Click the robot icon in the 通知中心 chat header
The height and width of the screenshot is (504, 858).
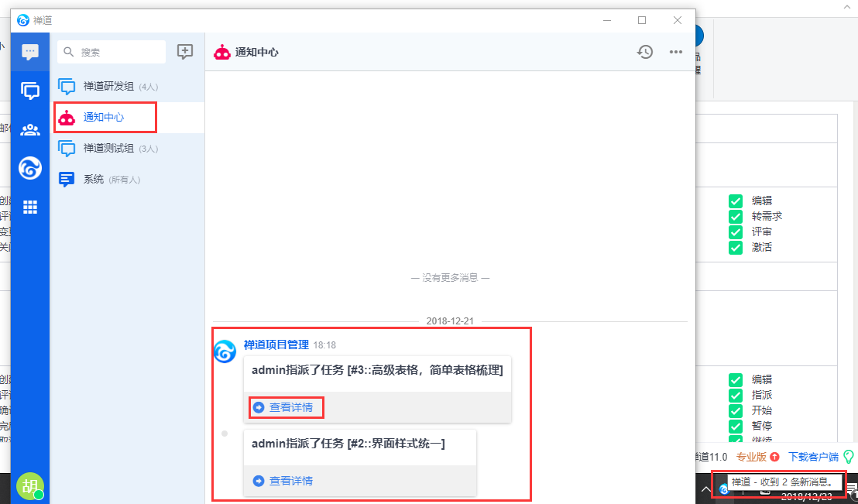221,52
